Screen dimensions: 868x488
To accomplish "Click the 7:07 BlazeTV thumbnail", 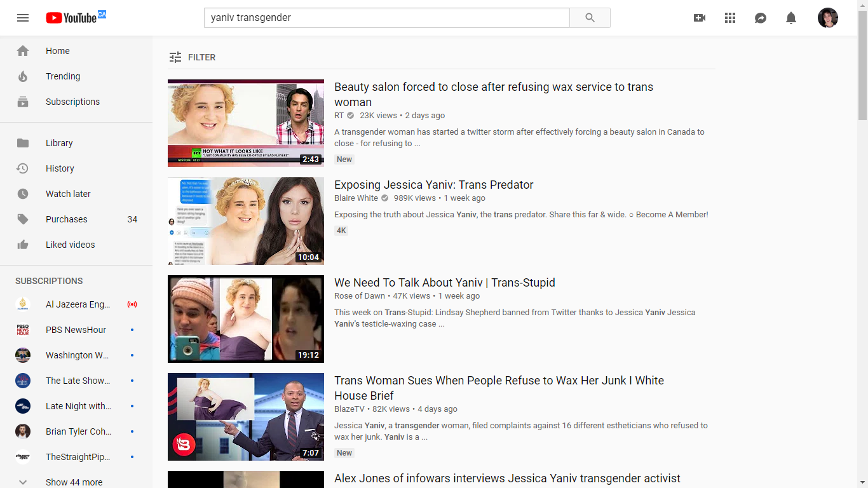I will (246, 417).
